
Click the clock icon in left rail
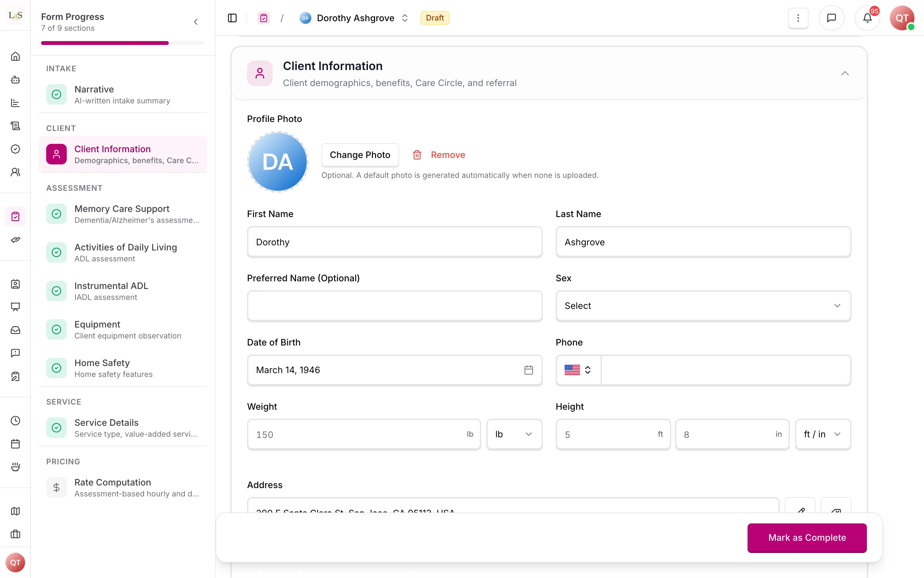[x=15, y=421]
